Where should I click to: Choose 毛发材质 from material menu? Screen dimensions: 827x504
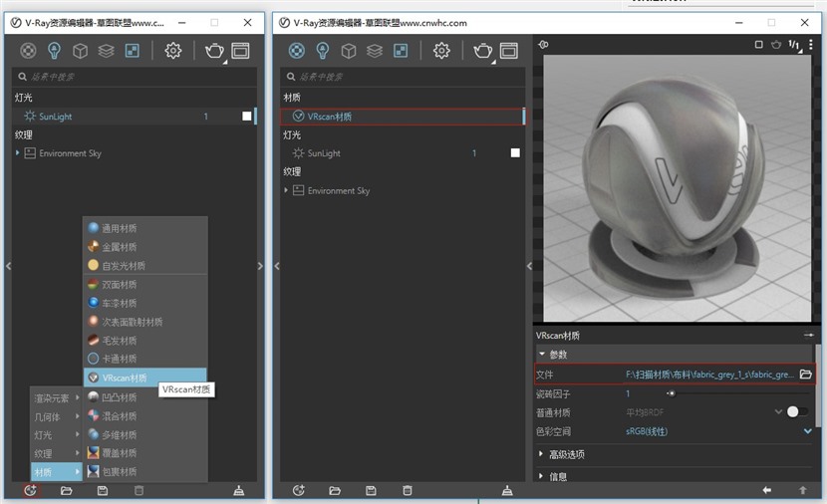click(145, 340)
